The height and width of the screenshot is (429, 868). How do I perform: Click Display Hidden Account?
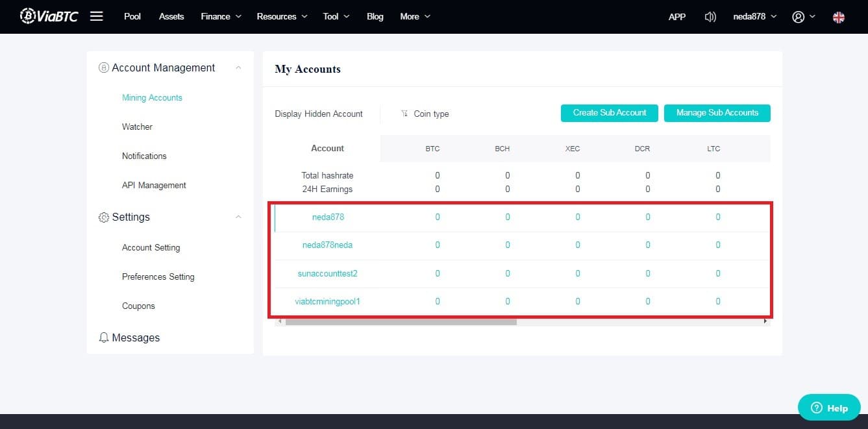pyautogui.click(x=319, y=114)
